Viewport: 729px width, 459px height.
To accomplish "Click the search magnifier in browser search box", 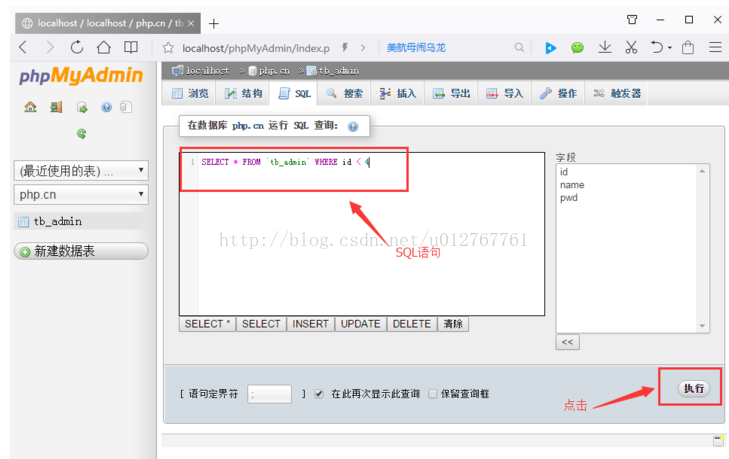I will pyautogui.click(x=519, y=47).
